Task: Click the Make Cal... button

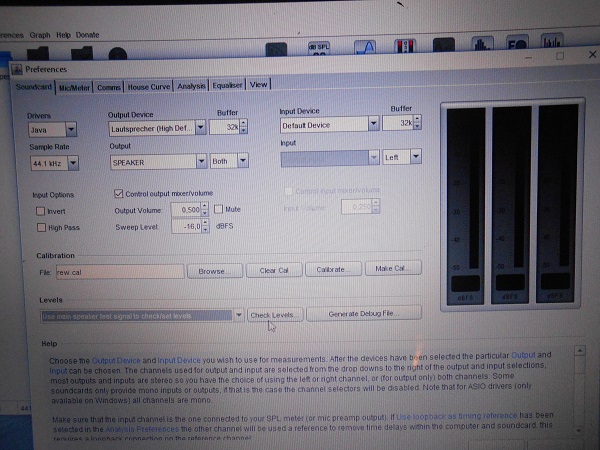Action: pyautogui.click(x=393, y=268)
